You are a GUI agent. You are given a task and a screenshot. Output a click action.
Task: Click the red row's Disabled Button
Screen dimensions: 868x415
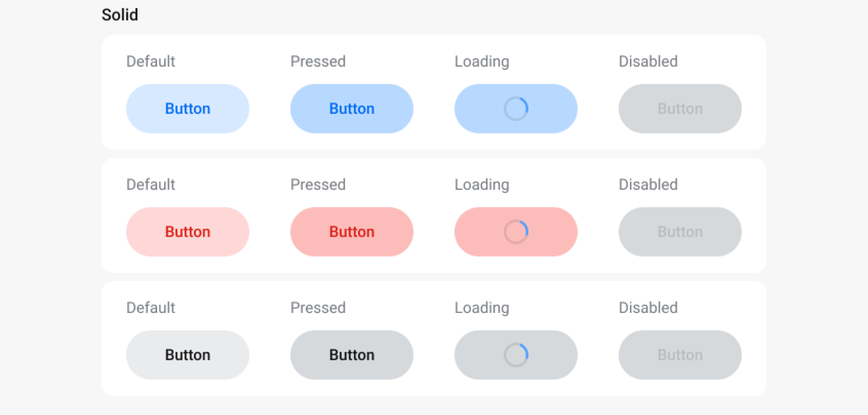click(x=680, y=232)
